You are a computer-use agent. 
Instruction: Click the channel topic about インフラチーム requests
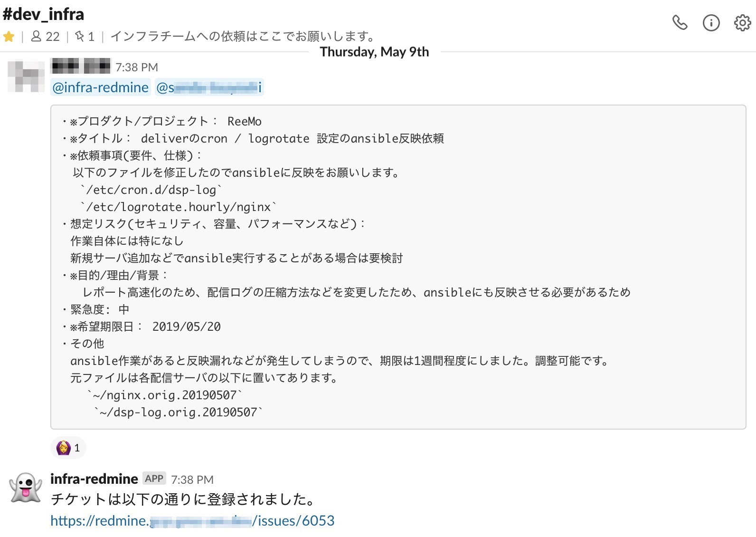pos(242,37)
